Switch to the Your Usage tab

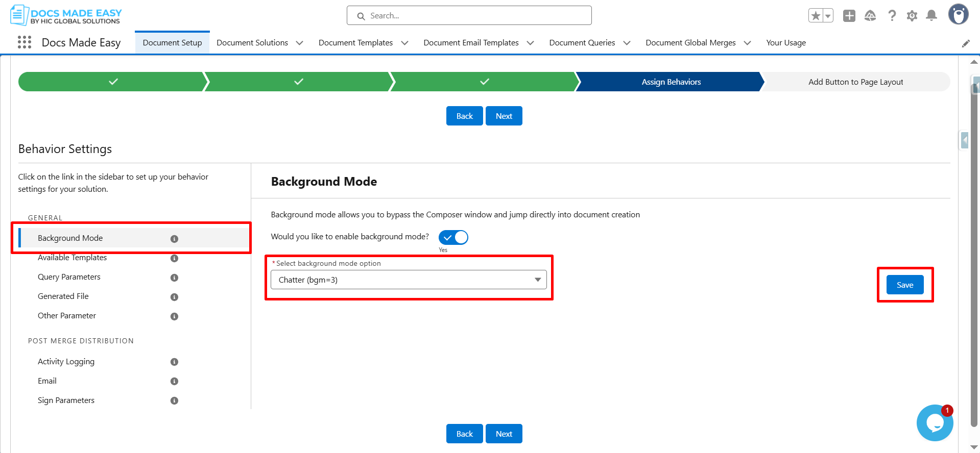[x=786, y=43]
